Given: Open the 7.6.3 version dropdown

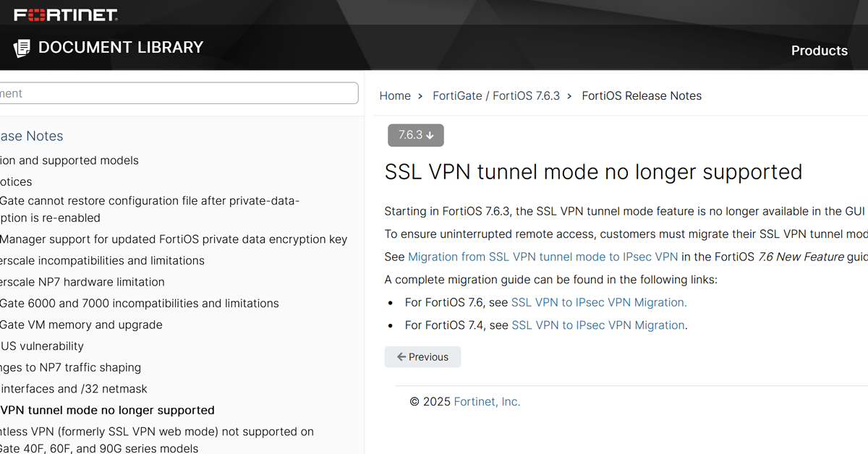Looking at the screenshot, I should [416, 135].
